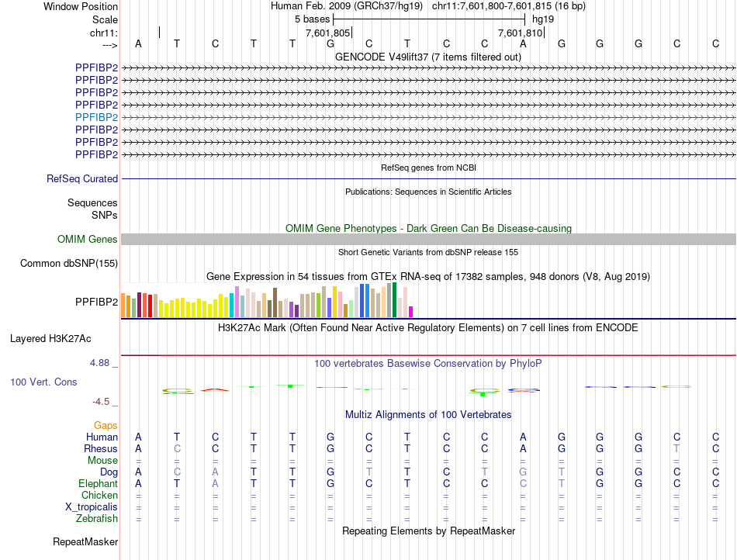Click the Rhesus species label
Image resolution: width=737 pixels, height=560 pixels.
click(101, 448)
